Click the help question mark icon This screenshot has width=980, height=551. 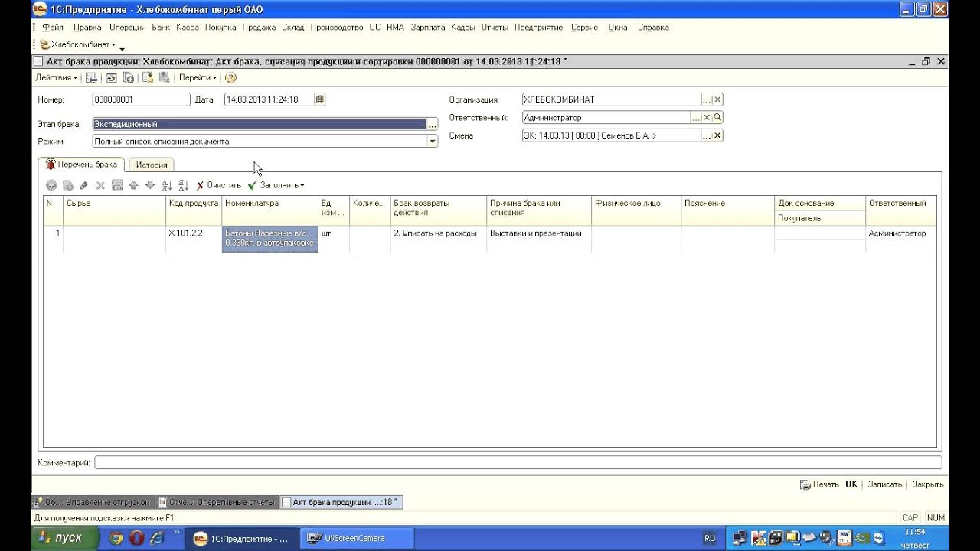click(x=230, y=77)
